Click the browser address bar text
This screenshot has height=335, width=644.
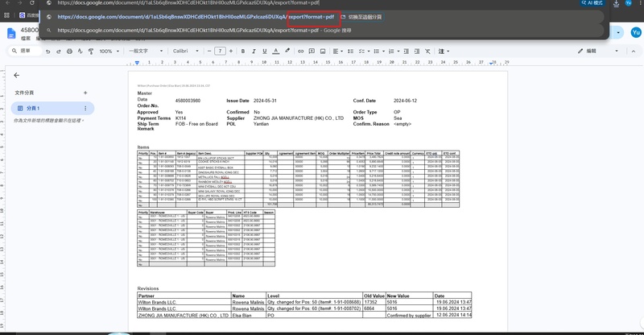[x=188, y=3]
